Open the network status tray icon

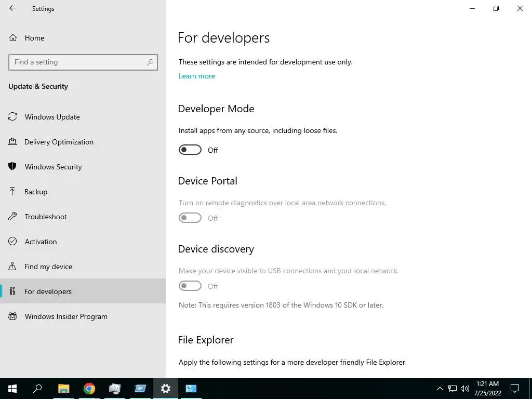[x=453, y=389]
